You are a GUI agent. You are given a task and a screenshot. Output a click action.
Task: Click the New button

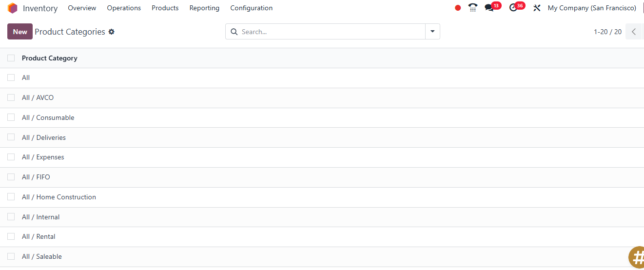coord(20,32)
